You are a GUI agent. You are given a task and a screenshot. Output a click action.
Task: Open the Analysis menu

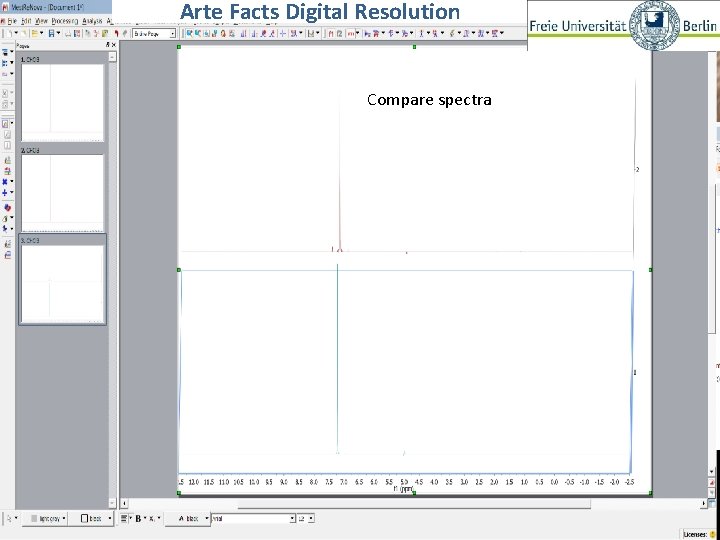click(x=92, y=21)
